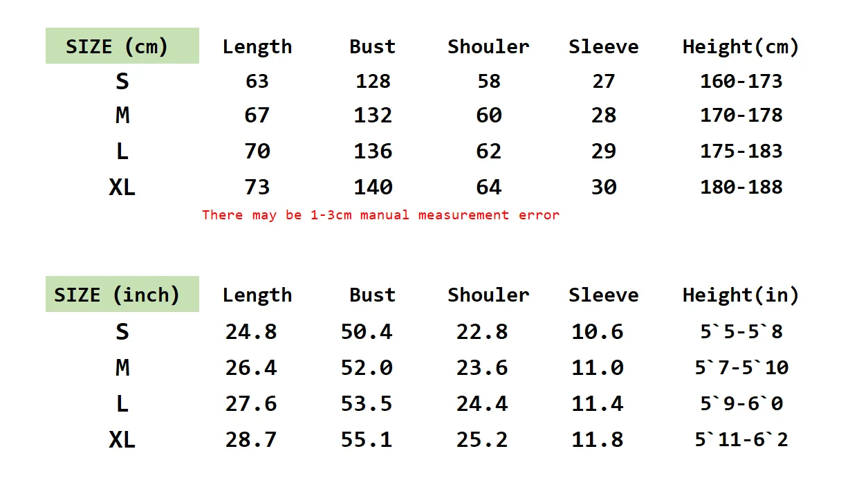Click the green SIZE (inch) header cell
Image resolution: width=868 pixels, height=487 pixels.
(x=122, y=294)
